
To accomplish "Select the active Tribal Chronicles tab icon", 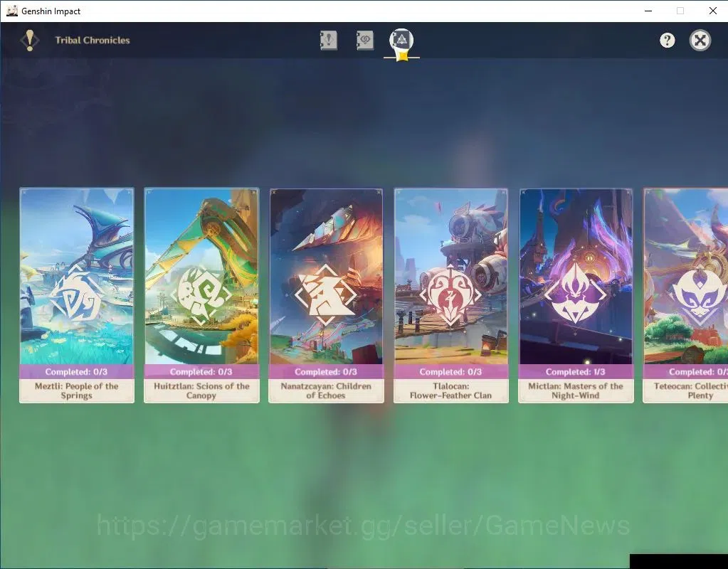I will click(x=401, y=41).
